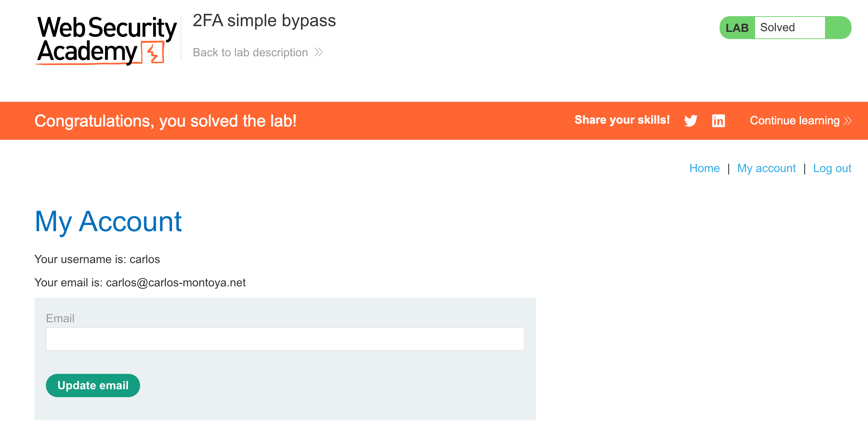Share on LinkedIn via its icon
The width and height of the screenshot is (868, 438).
coord(718,121)
